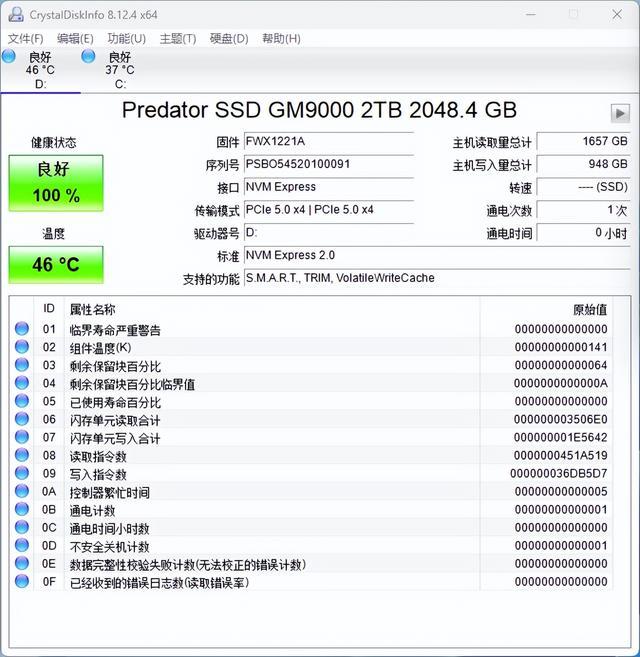This screenshot has height=657, width=640.
Task: Click status icon for attribute 0B 通电计数
Action: 22,510
